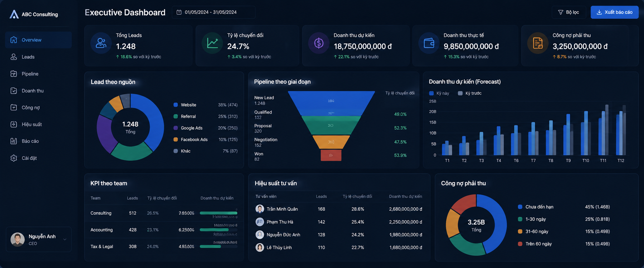Click the Referral green legend swatch
The width and height of the screenshot is (644, 268).
coord(176,116)
